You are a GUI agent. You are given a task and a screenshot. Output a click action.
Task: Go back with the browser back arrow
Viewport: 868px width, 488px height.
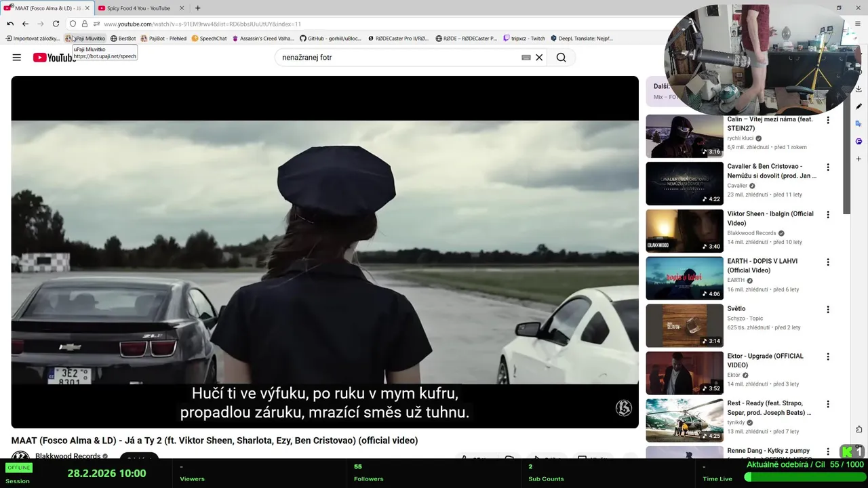click(25, 24)
